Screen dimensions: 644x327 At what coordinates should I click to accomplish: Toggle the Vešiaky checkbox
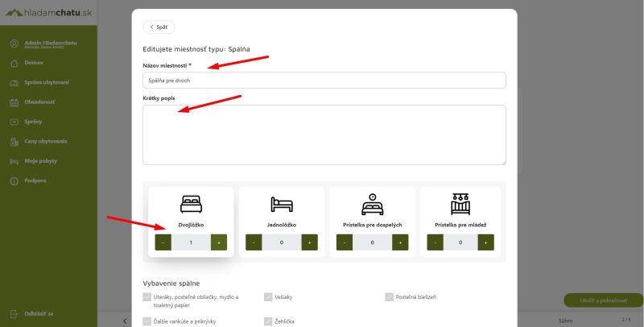(x=268, y=297)
